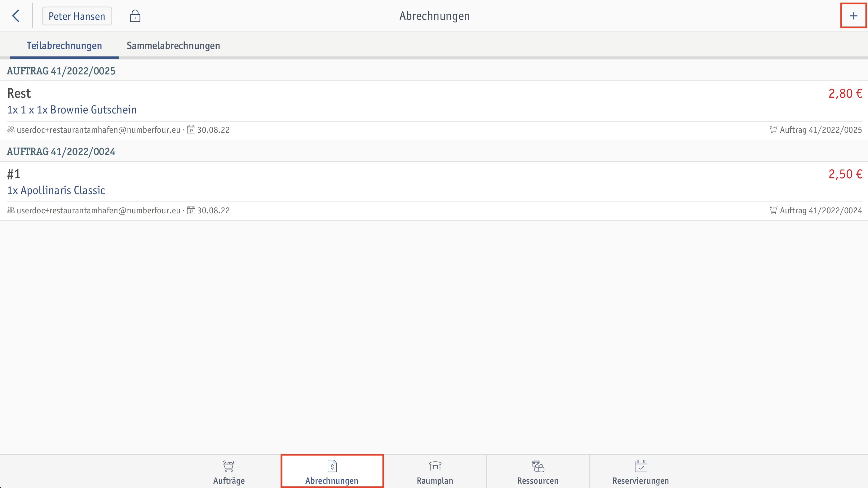The height and width of the screenshot is (488, 868).
Task: Switch to the Sammelabrechnungen tab
Action: pos(173,46)
